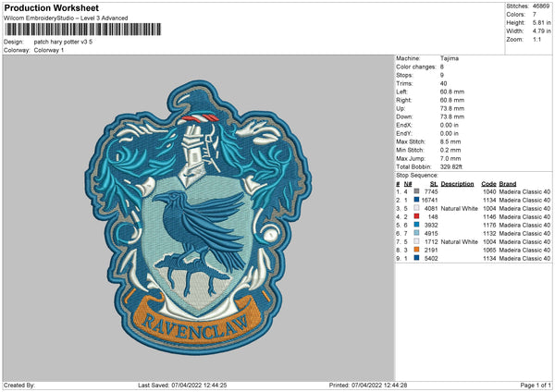
Task: Click the EndY value 0.00 in
Action: (450, 133)
